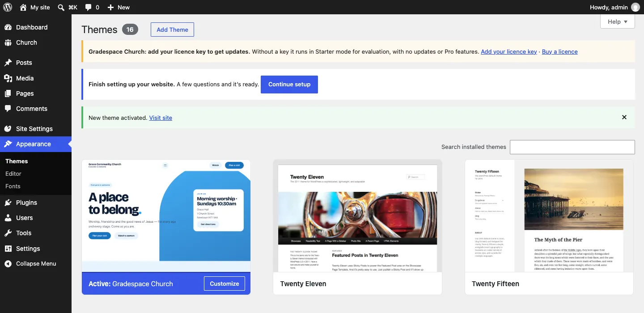Click the plus icon beside New
644x313 pixels.
click(x=110, y=7)
